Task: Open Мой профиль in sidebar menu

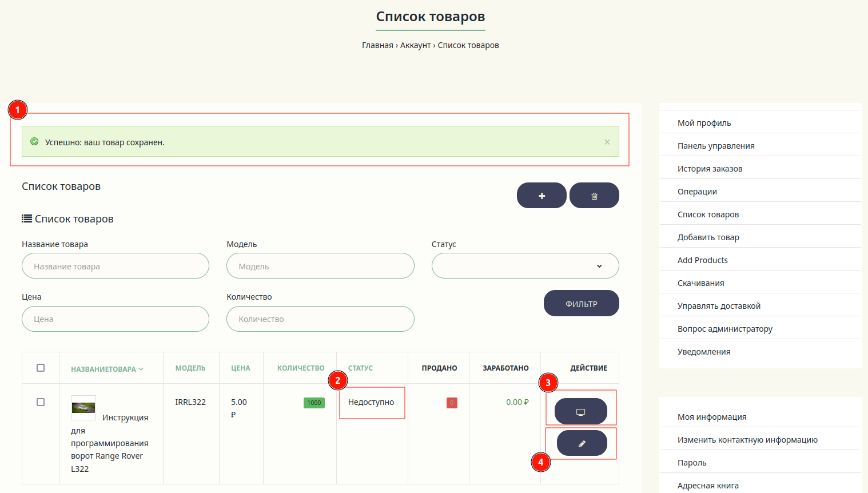Action: (x=704, y=123)
